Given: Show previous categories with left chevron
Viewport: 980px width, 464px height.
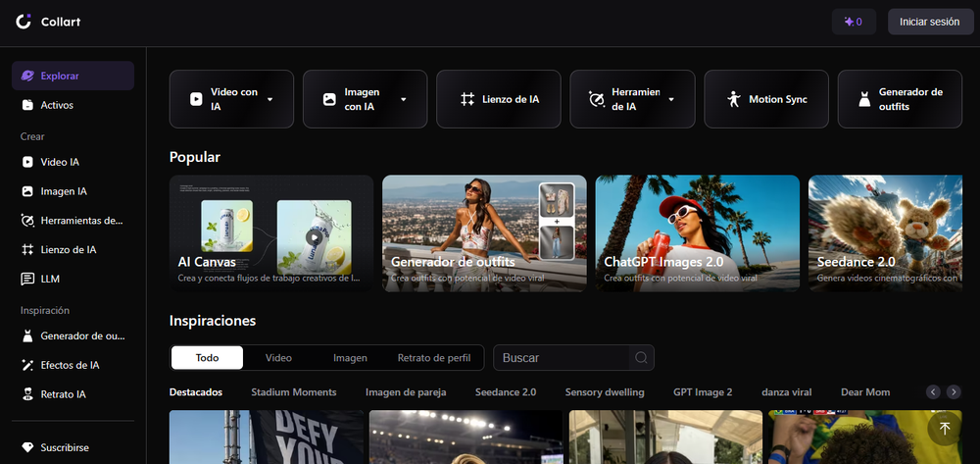Looking at the screenshot, I should coord(933,392).
